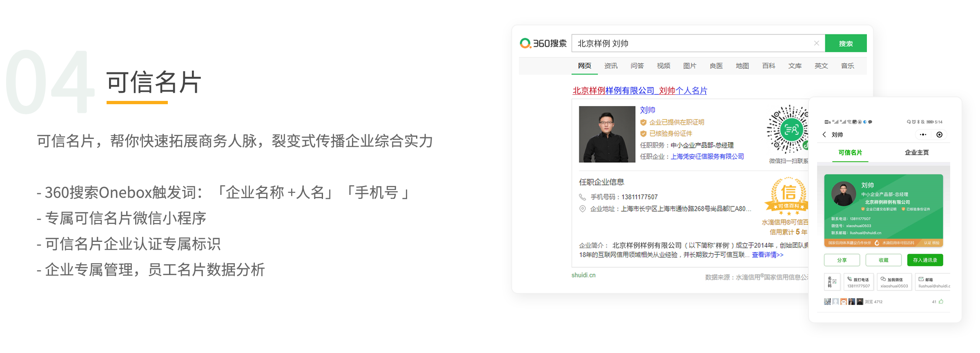The height and width of the screenshot is (353, 980).
Task: Switch to the 资讯 tab
Action: pos(610,66)
